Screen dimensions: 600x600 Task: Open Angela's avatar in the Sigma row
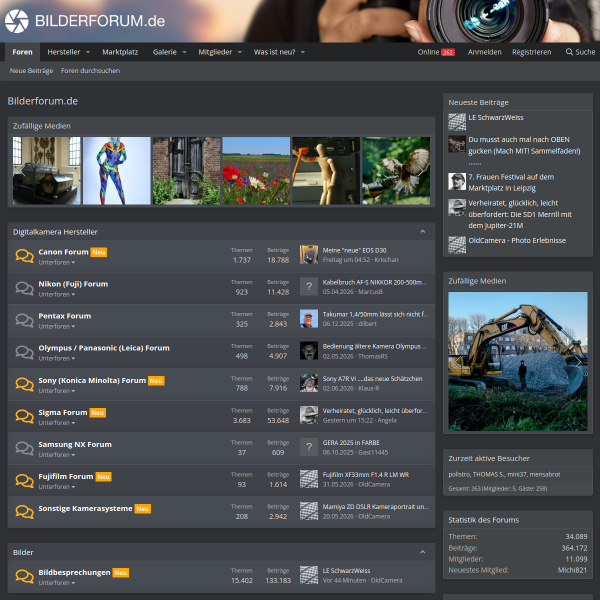click(309, 415)
